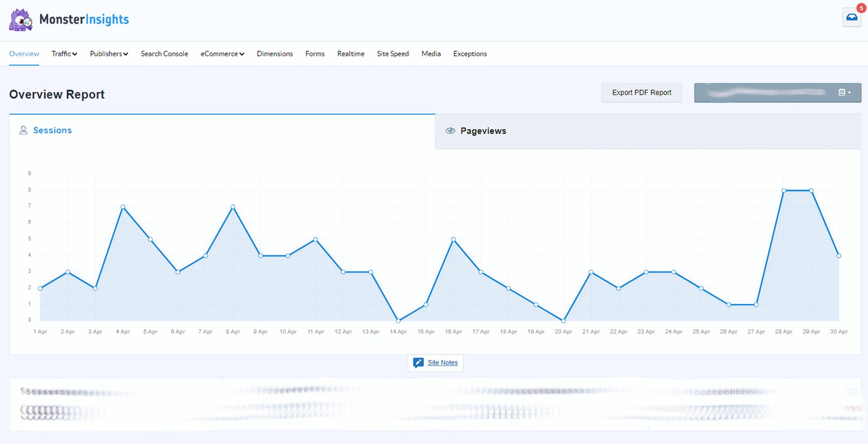Click the 28 Apr peak data point

(x=783, y=191)
